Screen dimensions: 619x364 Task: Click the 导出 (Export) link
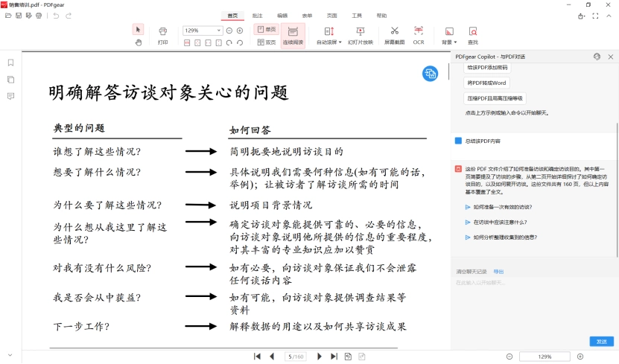[498, 272]
